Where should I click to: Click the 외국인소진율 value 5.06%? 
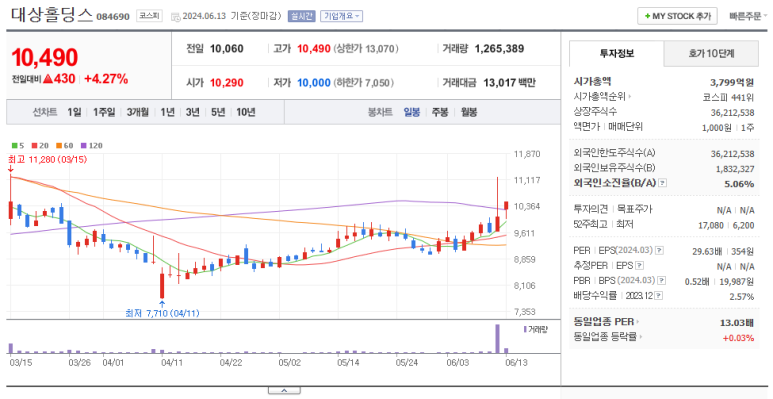[x=740, y=183]
